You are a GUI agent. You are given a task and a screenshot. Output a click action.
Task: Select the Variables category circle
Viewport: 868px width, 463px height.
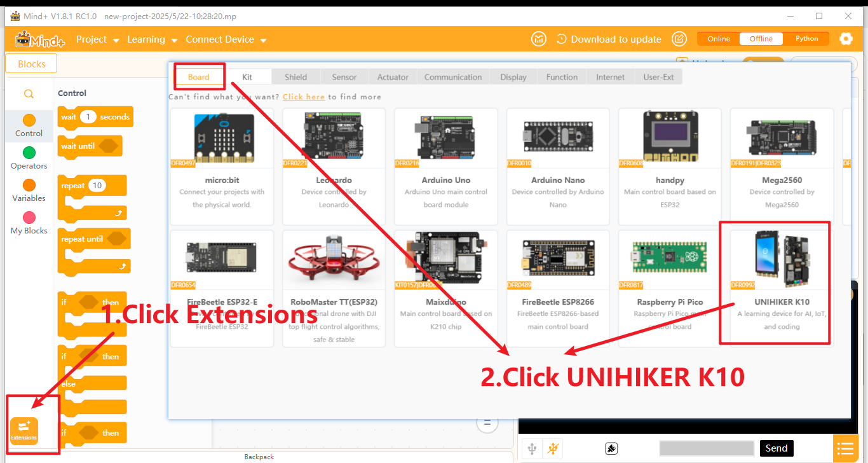tap(29, 185)
